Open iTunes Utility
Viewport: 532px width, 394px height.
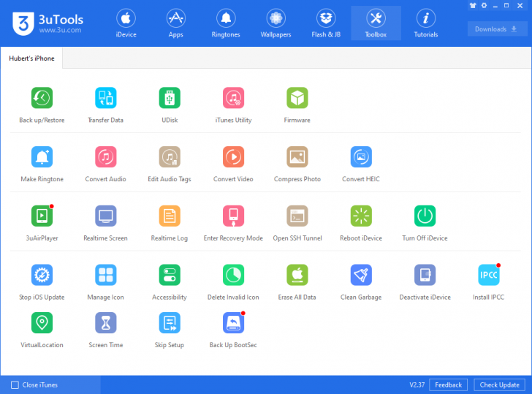[233, 98]
